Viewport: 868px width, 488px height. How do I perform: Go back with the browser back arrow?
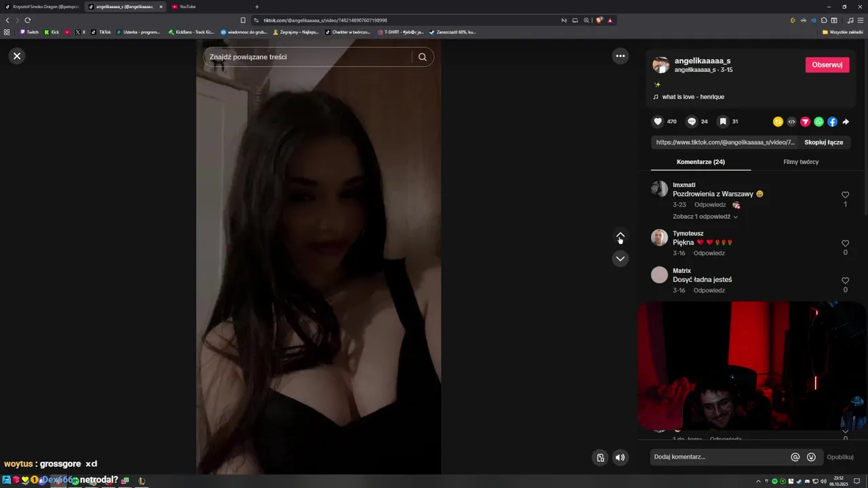pyautogui.click(x=7, y=20)
